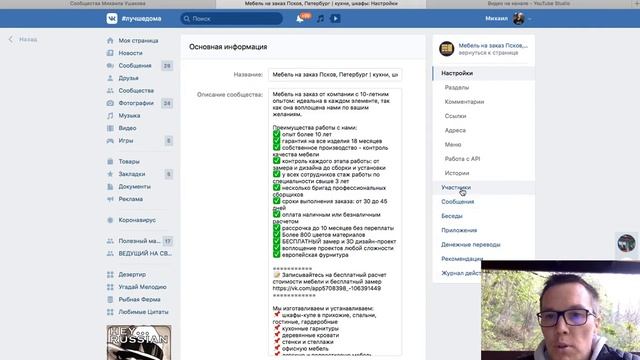This screenshot has height=360, width=640.
Task: Open Михаил profile avatar
Action: [519, 18]
